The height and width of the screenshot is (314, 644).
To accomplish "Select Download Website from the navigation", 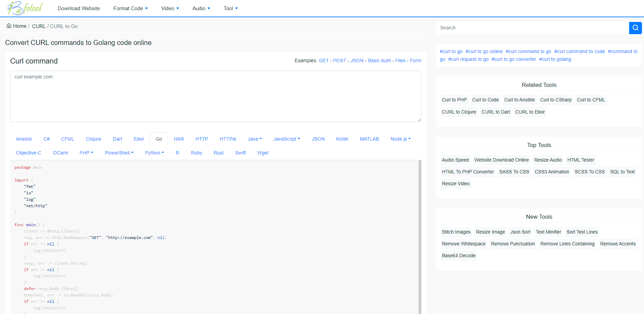I will point(79,8).
